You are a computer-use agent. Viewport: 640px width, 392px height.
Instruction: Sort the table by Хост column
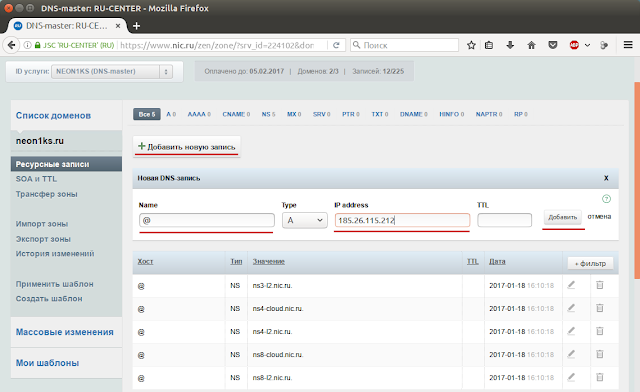point(145,261)
